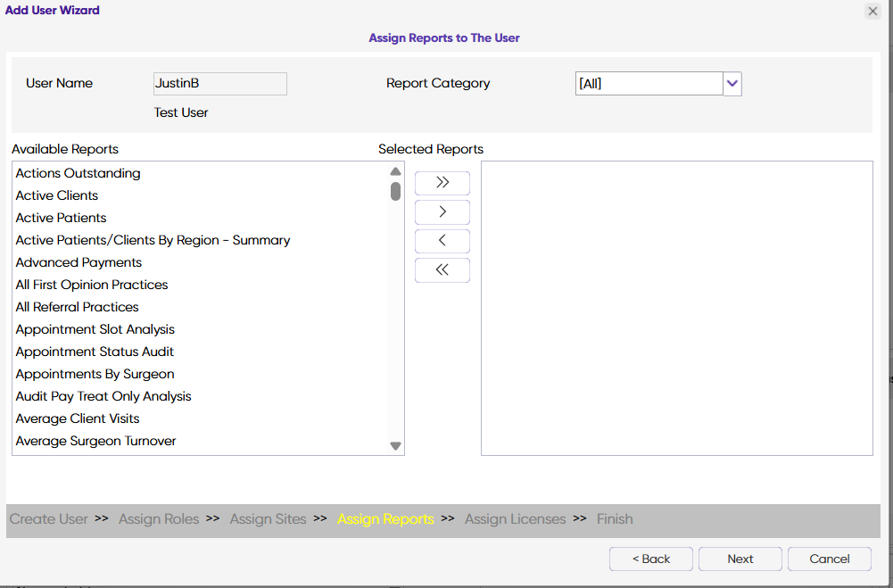Select the Finish wizard step
893x588 pixels.
click(x=615, y=519)
